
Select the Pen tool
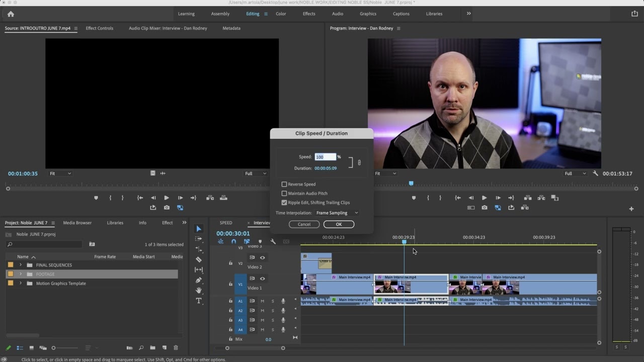[x=199, y=280]
